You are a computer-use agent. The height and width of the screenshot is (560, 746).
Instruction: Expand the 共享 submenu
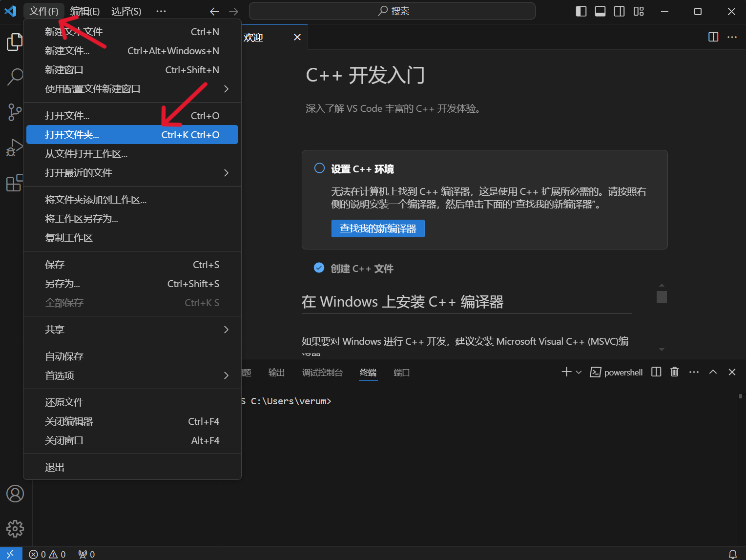[x=132, y=330]
